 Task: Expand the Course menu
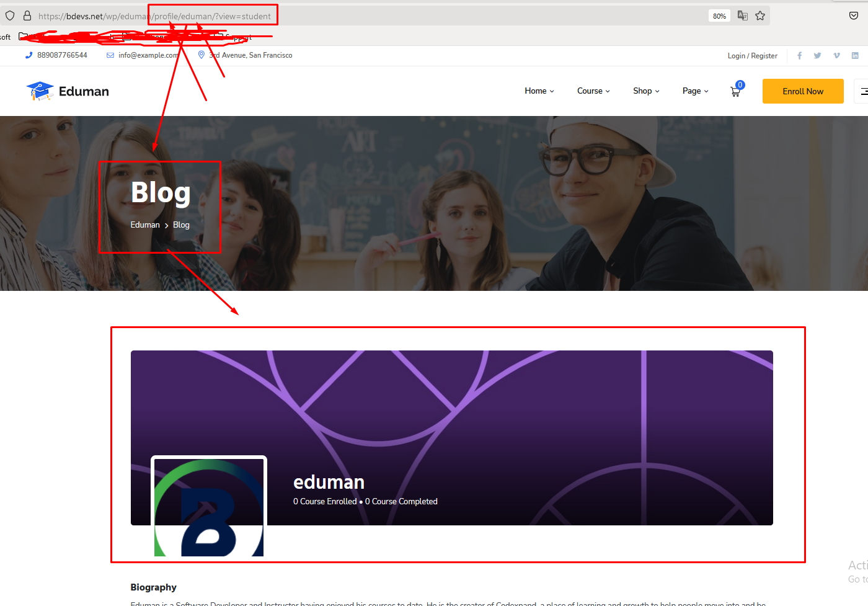pos(593,91)
